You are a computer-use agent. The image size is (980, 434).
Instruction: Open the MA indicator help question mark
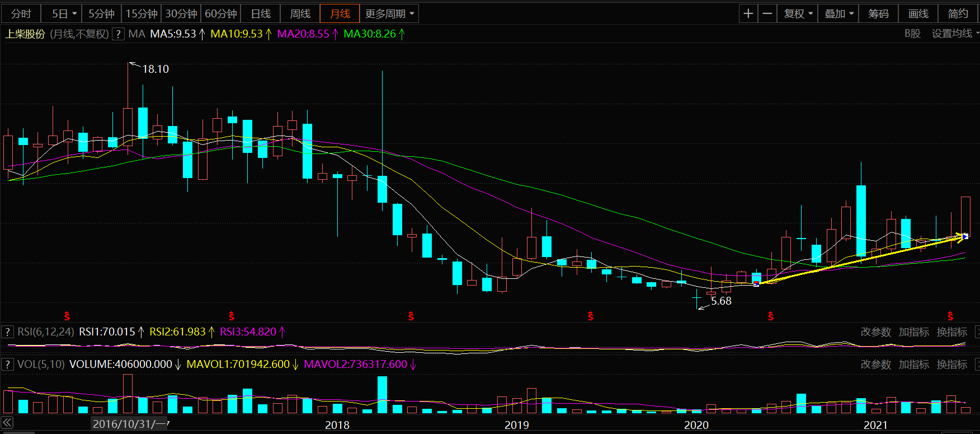118,34
